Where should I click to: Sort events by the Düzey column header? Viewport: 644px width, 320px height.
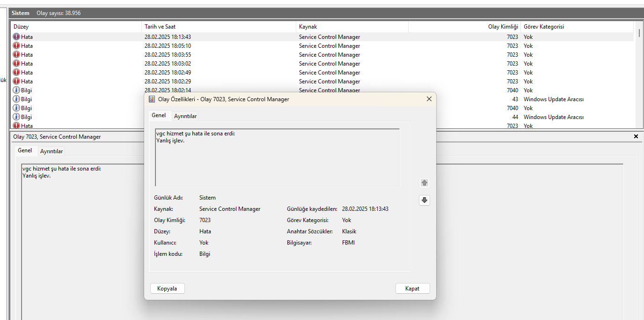(x=75, y=27)
